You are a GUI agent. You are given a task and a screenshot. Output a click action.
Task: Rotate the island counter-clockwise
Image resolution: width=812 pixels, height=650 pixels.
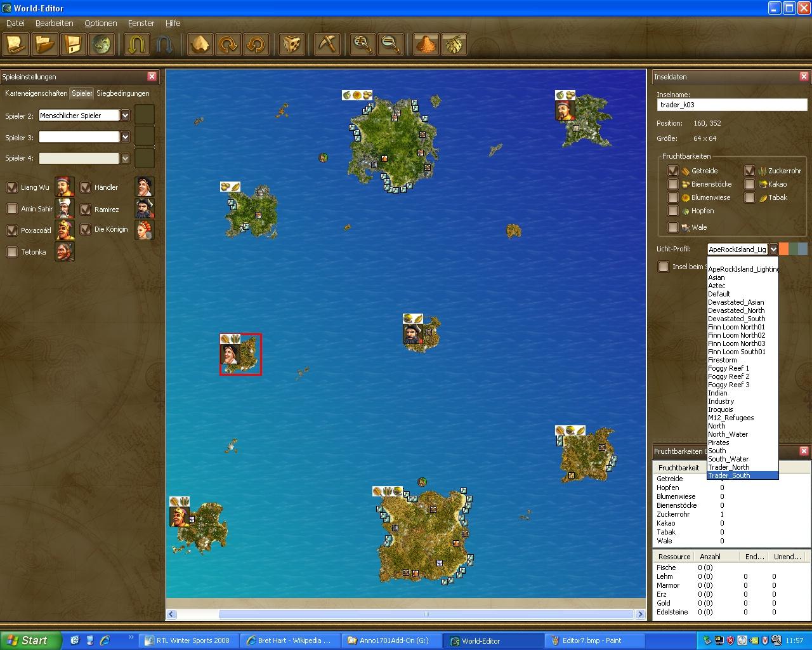[x=255, y=44]
